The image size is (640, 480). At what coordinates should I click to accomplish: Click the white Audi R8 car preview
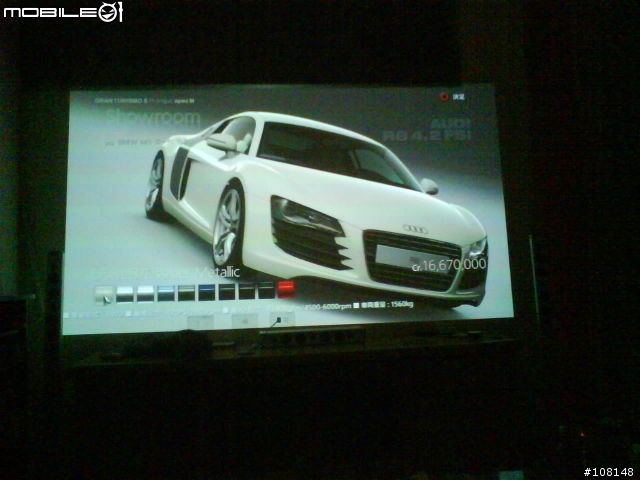[x=316, y=208]
